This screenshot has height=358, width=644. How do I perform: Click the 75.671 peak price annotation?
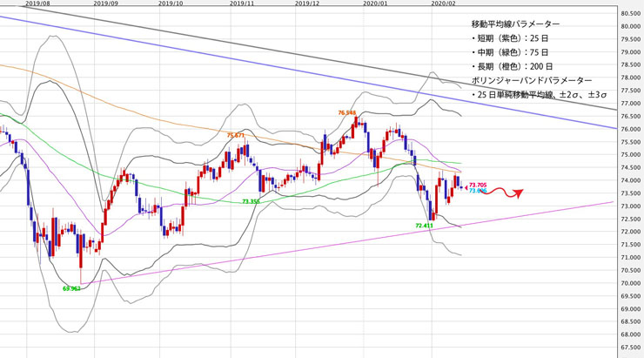236,135
